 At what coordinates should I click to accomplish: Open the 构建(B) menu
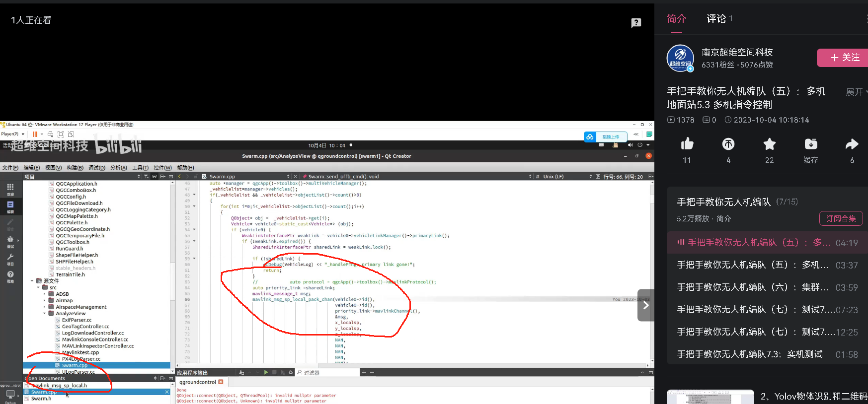pyautogui.click(x=75, y=168)
